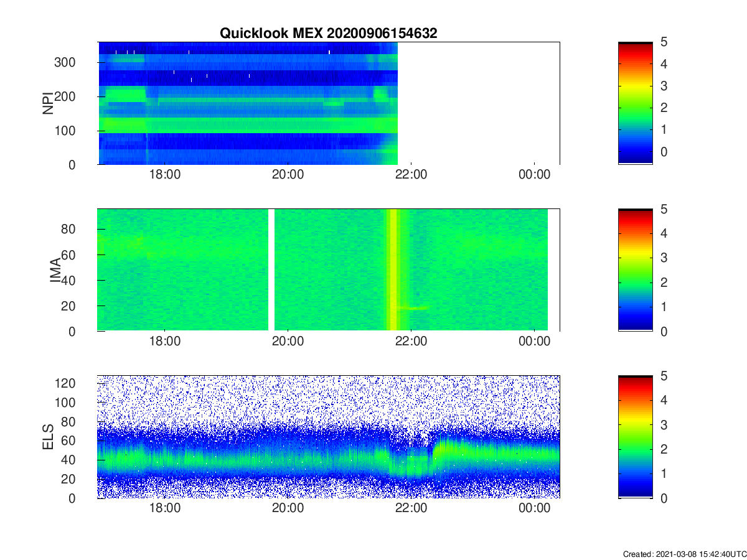The width and height of the screenshot is (747, 560).
Task: Select the 'IMA' y-axis label
Action: pos(57,271)
